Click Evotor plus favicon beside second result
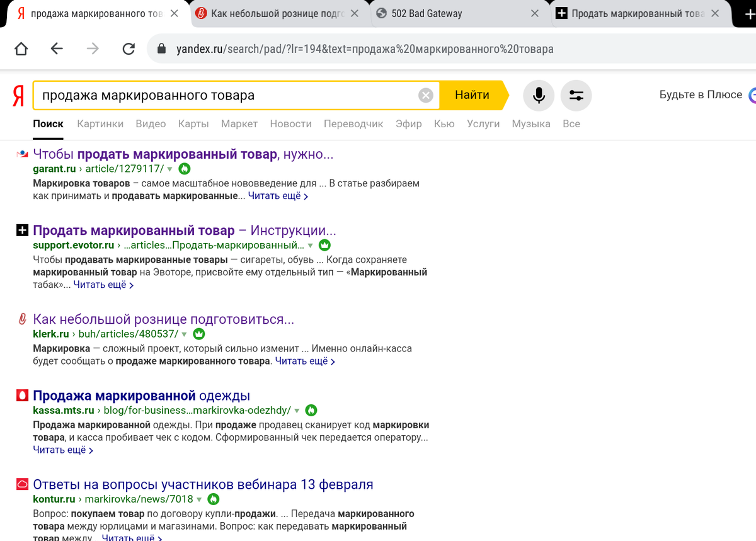 pyautogui.click(x=22, y=231)
